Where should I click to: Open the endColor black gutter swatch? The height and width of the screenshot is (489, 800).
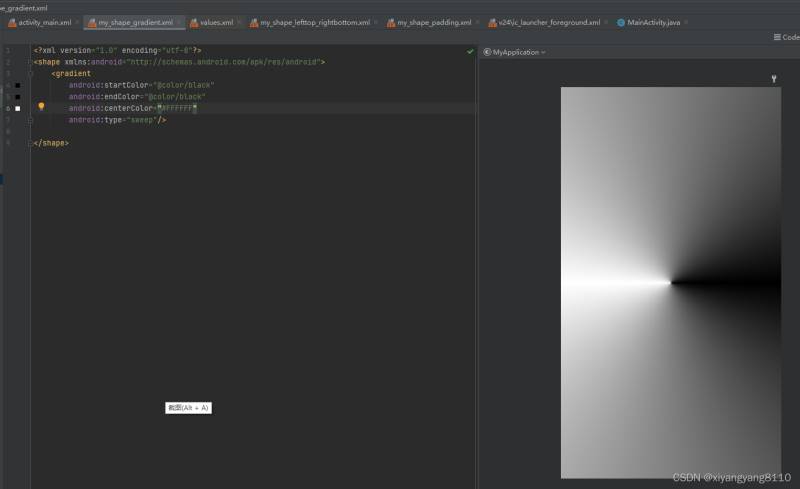[18, 97]
